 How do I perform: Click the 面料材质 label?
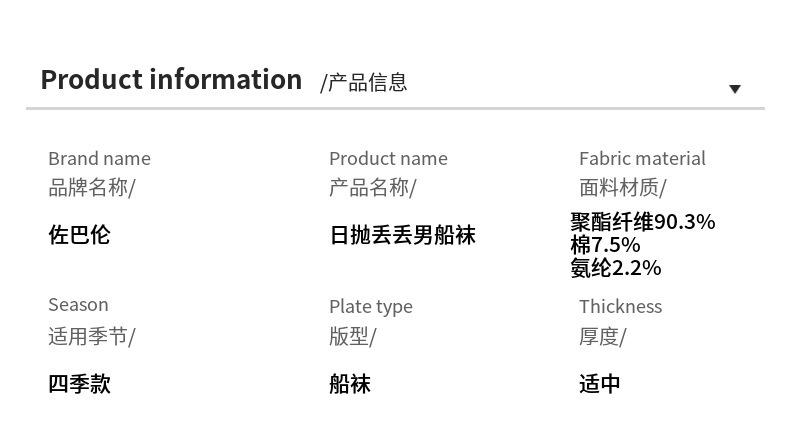point(622,187)
